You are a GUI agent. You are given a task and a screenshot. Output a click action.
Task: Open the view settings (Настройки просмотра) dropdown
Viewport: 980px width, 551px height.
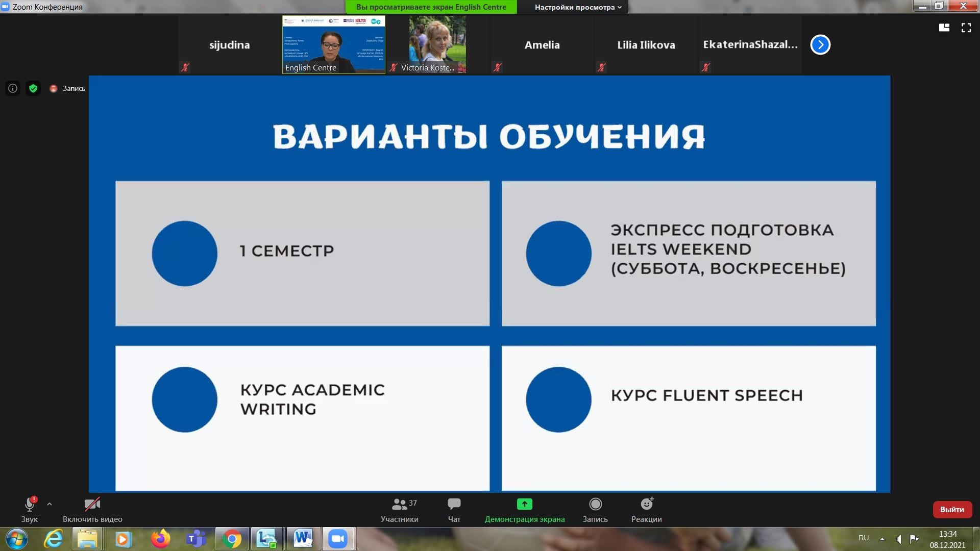point(578,7)
